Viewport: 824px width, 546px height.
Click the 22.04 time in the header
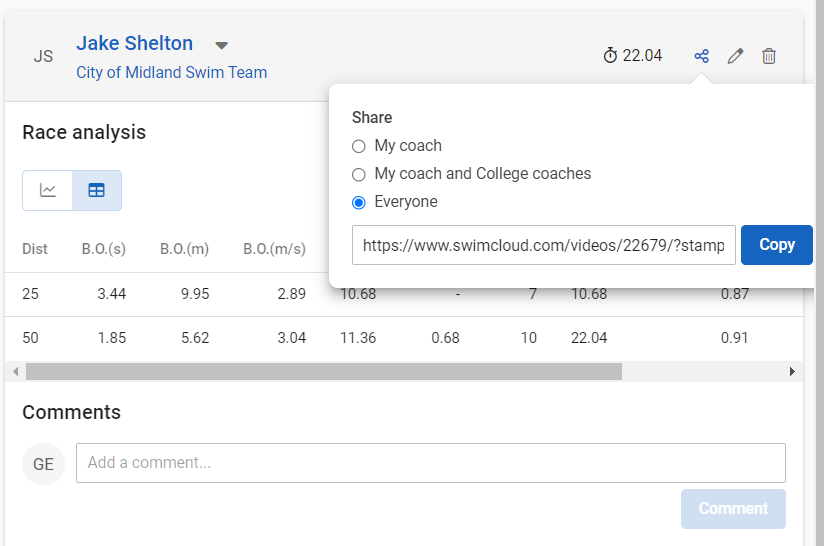[x=642, y=55]
